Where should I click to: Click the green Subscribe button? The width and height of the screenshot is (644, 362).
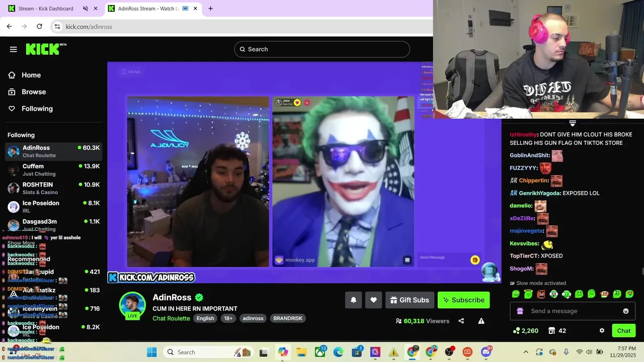463,300
